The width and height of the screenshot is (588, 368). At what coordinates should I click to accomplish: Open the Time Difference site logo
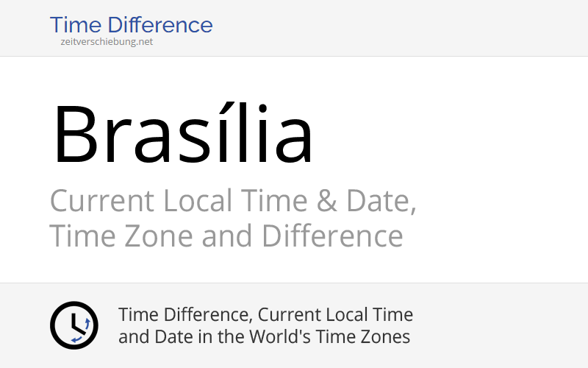tap(131, 25)
